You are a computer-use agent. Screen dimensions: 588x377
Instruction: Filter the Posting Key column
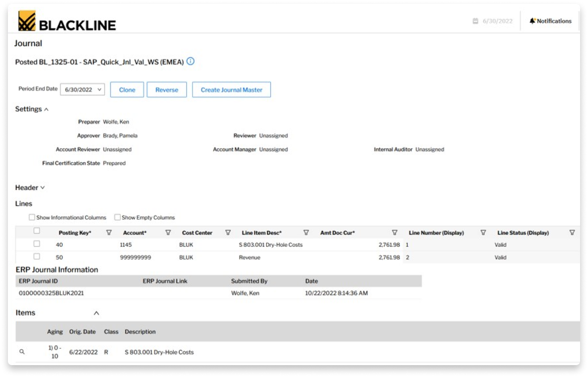pos(109,233)
